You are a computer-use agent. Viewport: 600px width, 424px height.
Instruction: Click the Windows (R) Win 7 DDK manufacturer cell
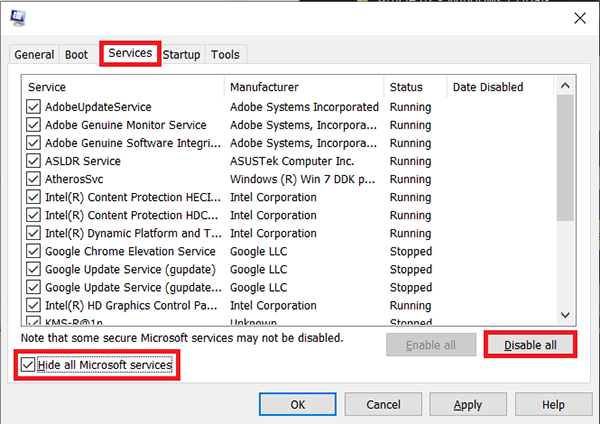(x=302, y=179)
